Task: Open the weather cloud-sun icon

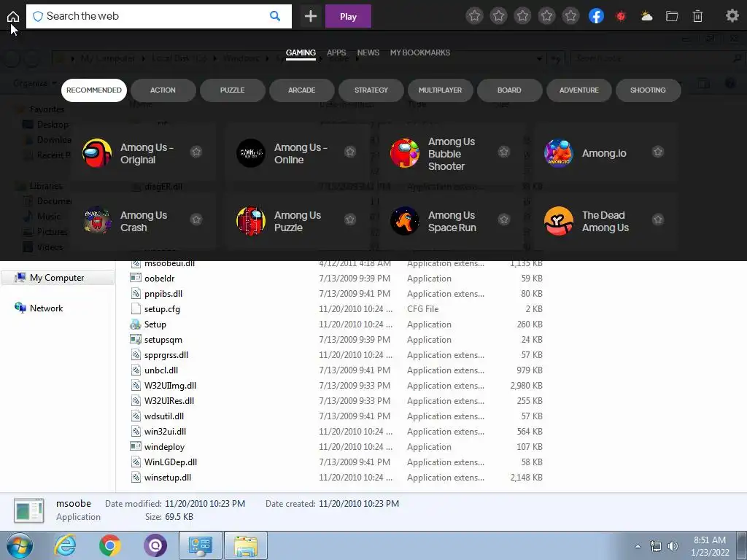Action: [646, 16]
